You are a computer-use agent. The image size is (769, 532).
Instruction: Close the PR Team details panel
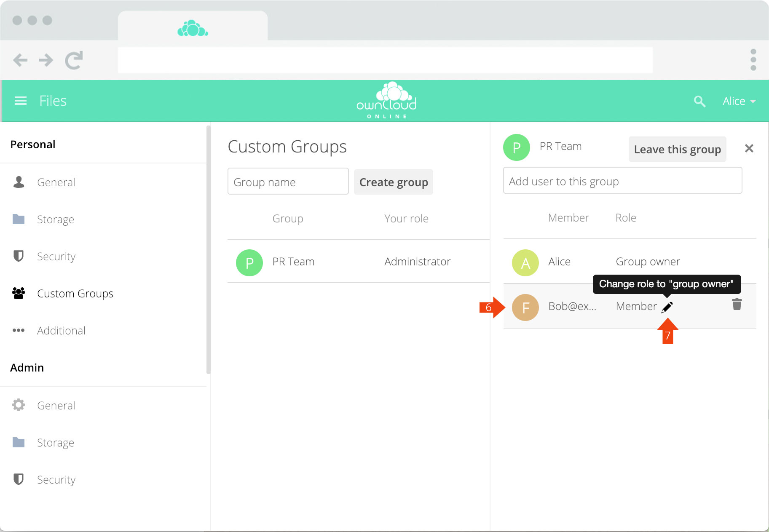click(x=749, y=148)
